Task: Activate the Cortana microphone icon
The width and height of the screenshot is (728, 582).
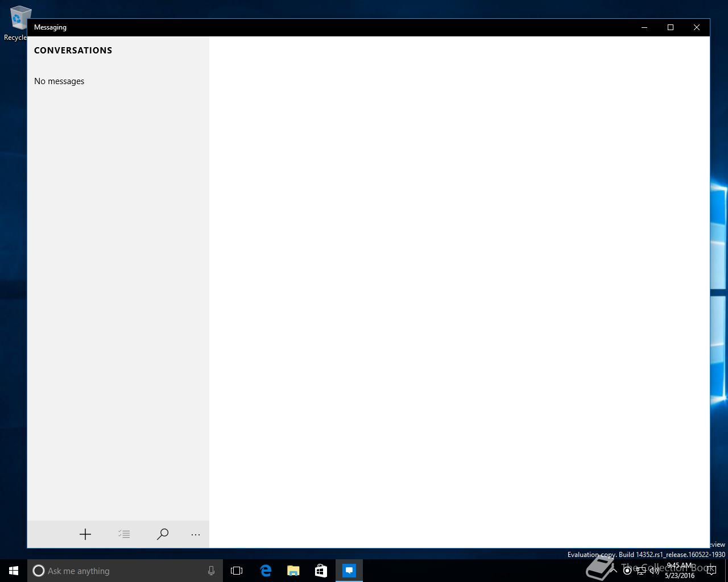Action: [211, 571]
